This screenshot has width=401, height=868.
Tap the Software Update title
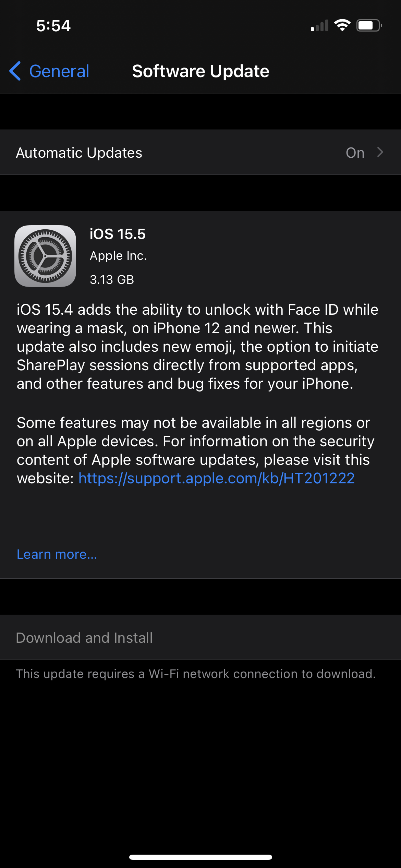click(x=200, y=71)
